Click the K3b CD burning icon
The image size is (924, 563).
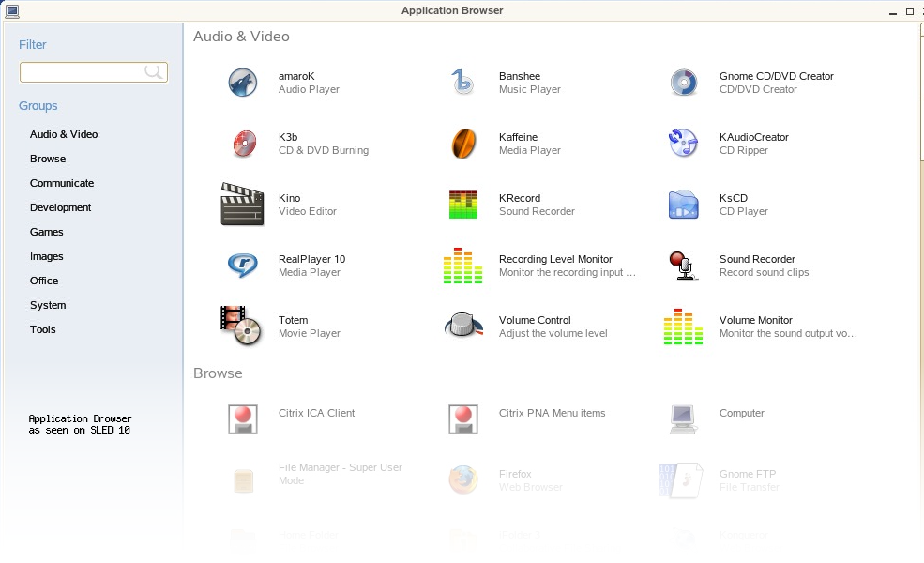(243, 144)
